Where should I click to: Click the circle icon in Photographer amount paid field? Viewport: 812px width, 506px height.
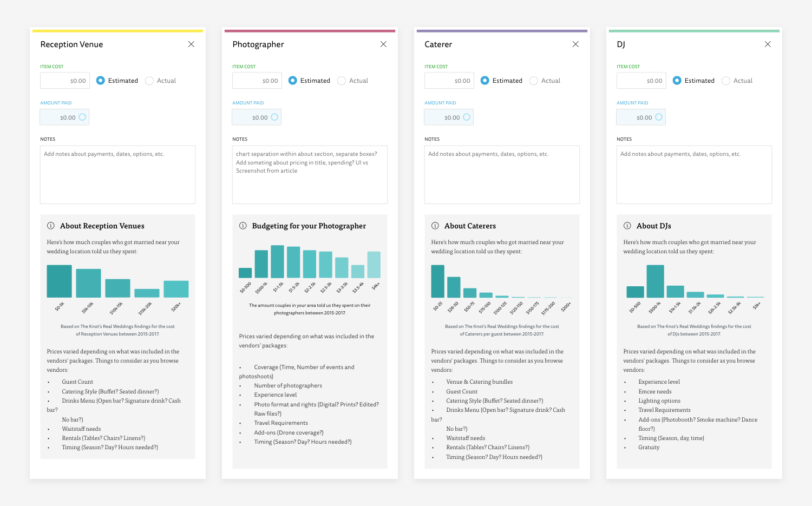pos(274,117)
